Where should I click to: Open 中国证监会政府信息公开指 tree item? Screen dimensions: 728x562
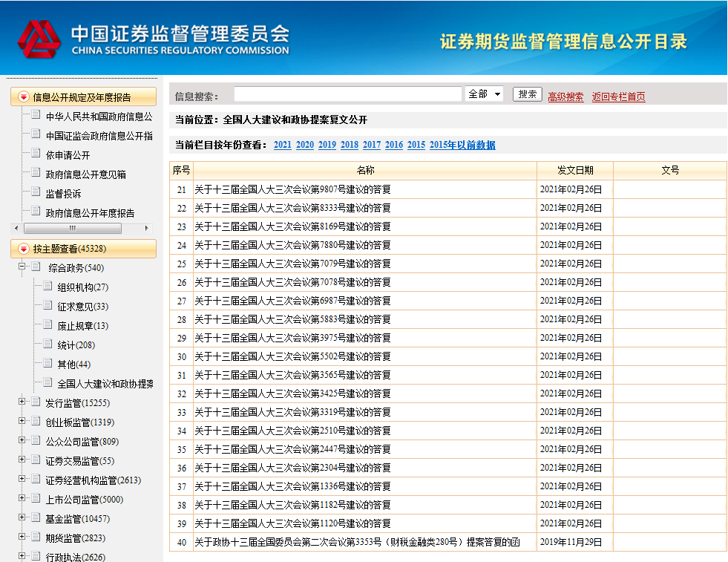pos(99,136)
